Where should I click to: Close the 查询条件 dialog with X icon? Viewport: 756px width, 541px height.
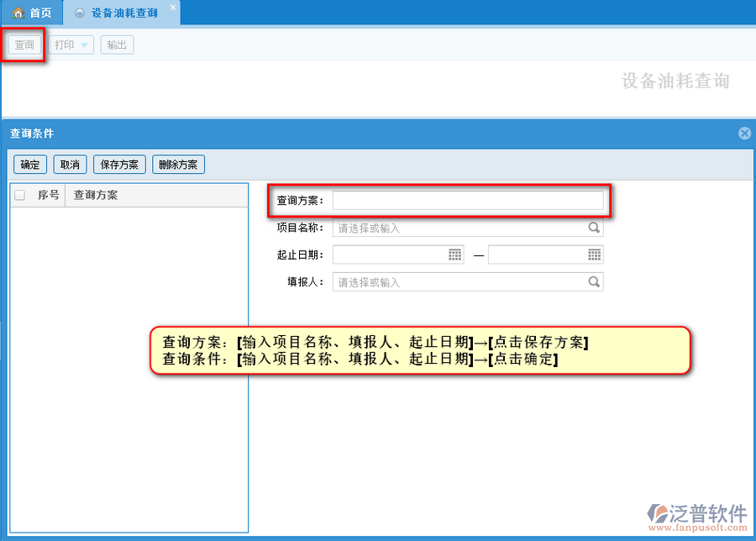click(x=744, y=134)
